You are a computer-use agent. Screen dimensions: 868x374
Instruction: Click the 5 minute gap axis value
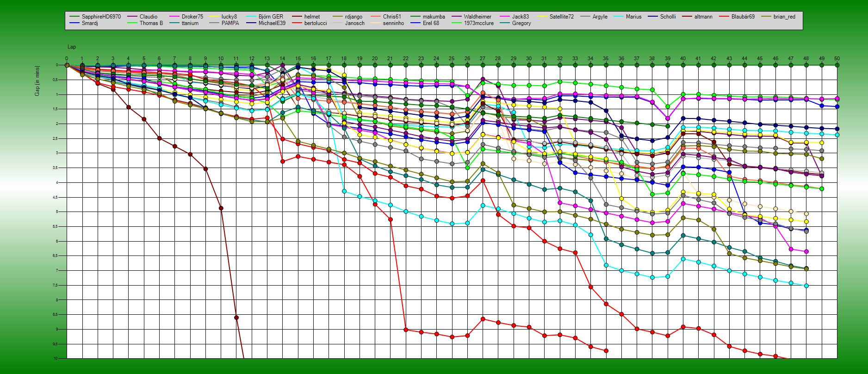coord(56,212)
